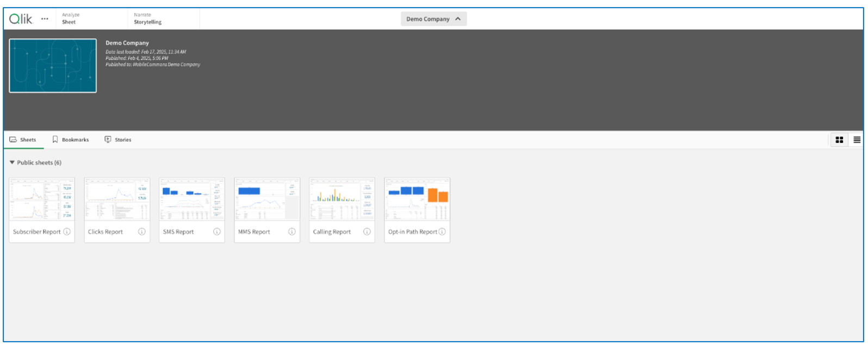Switch to the Bookmarks tab
This screenshot has width=868, height=345.
[x=71, y=140]
